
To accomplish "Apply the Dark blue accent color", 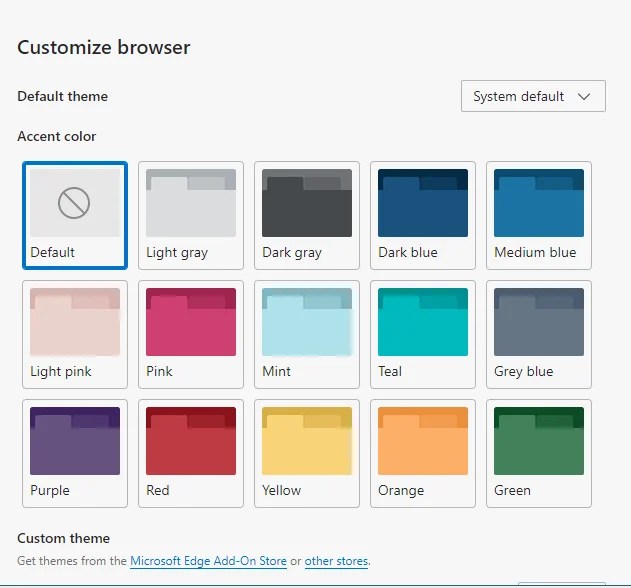I will 423,215.
